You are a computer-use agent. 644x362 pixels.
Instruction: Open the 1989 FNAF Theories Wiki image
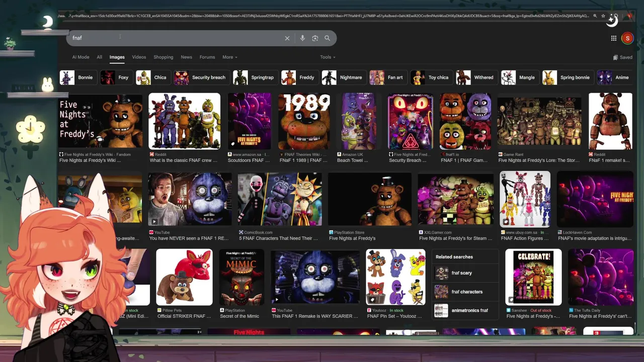click(x=304, y=121)
